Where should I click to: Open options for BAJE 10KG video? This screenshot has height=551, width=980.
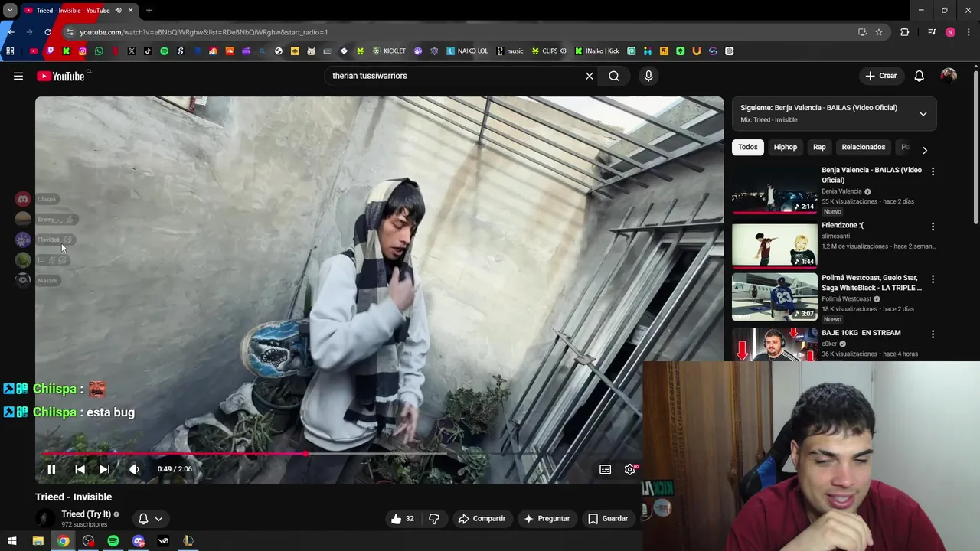click(x=933, y=334)
